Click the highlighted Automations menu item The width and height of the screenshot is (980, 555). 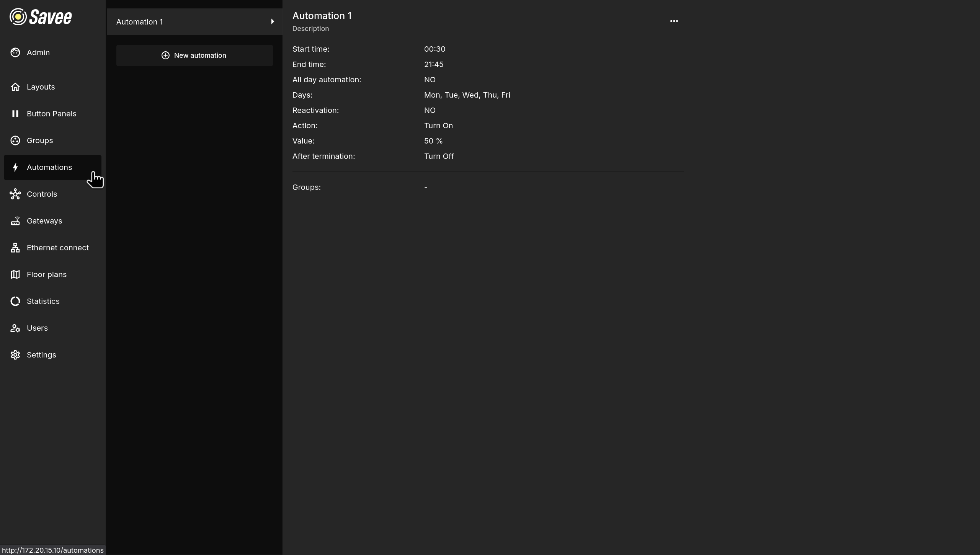[49, 167]
